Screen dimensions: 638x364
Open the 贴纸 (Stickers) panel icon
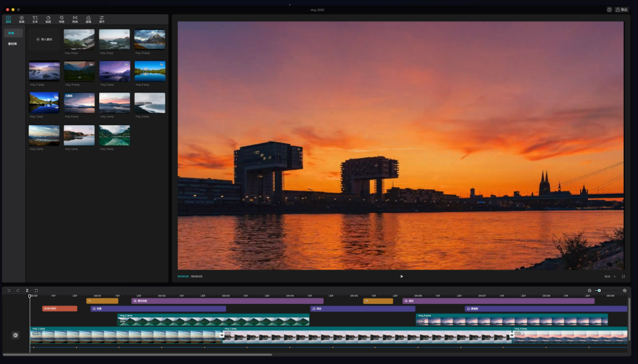pyautogui.click(x=48, y=19)
